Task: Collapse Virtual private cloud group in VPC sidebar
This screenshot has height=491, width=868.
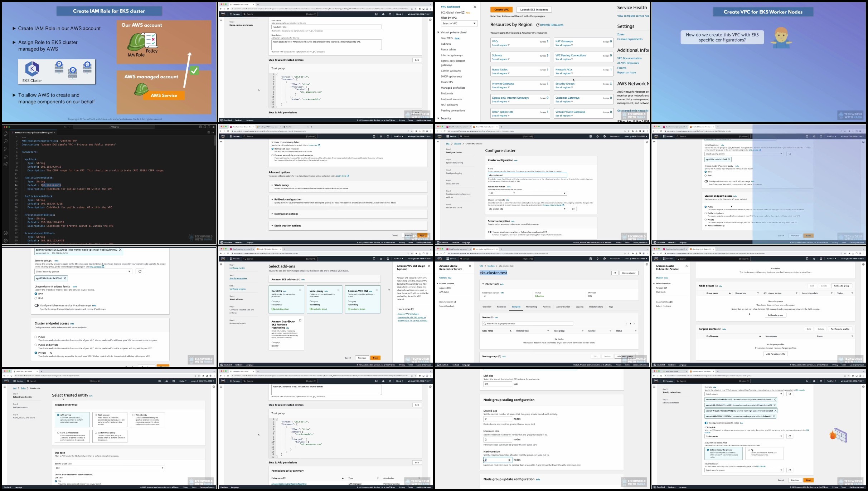Action: point(438,33)
